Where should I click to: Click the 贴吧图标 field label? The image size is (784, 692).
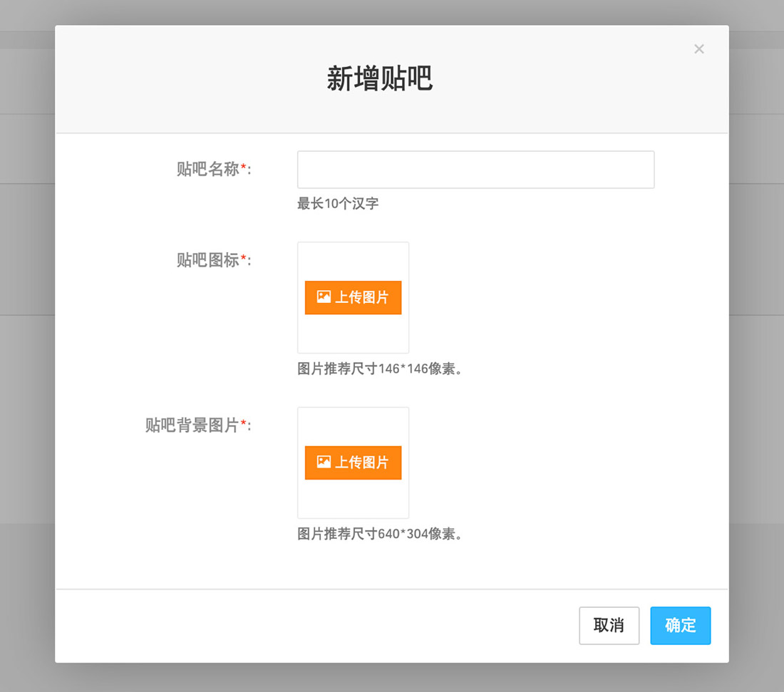tap(207, 261)
